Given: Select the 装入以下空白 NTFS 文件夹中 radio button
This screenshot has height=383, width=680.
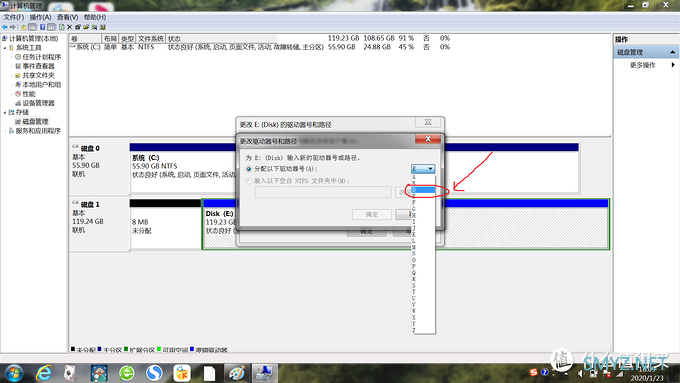Looking at the screenshot, I should pyautogui.click(x=249, y=181).
